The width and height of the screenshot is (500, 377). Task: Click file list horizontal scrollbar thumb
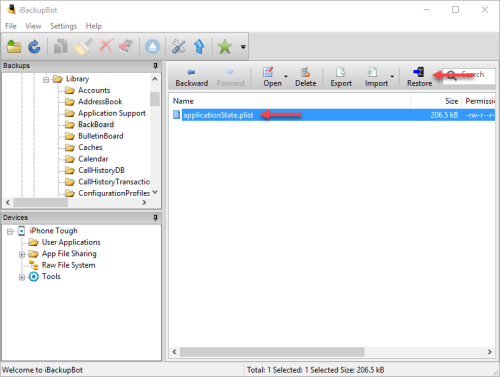coord(272,352)
